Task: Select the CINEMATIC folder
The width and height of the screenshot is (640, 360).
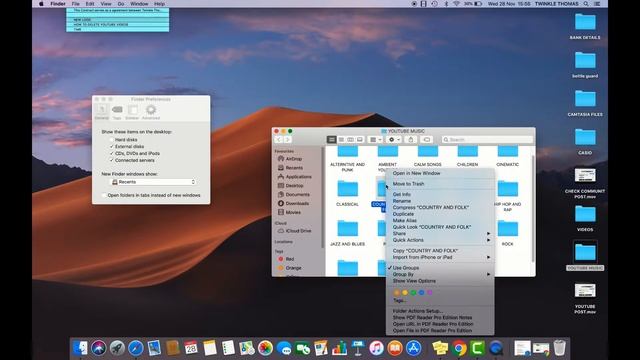Action: tap(507, 156)
